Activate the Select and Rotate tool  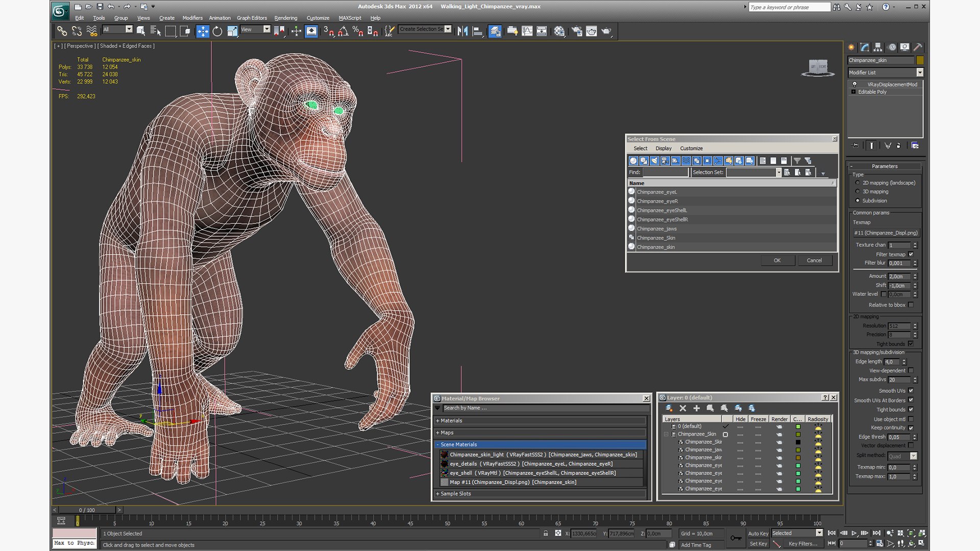pyautogui.click(x=217, y=32)
